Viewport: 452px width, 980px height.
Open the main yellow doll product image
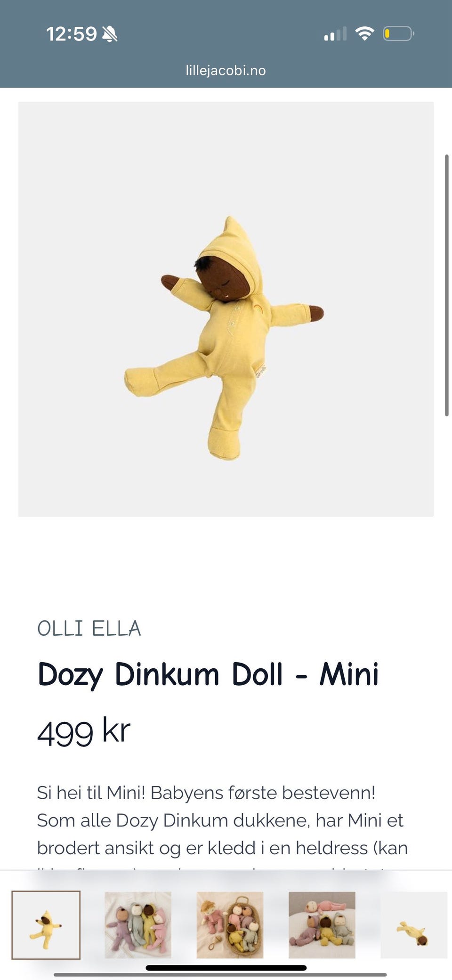pyautogui.click(x=226, y=309)
